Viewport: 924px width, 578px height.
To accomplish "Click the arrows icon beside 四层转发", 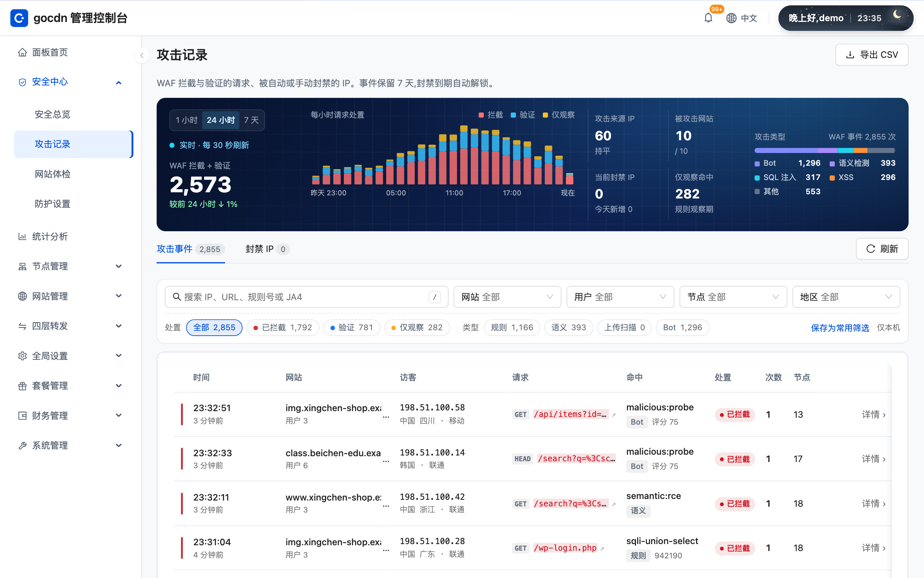I will (x=22, y=326).
